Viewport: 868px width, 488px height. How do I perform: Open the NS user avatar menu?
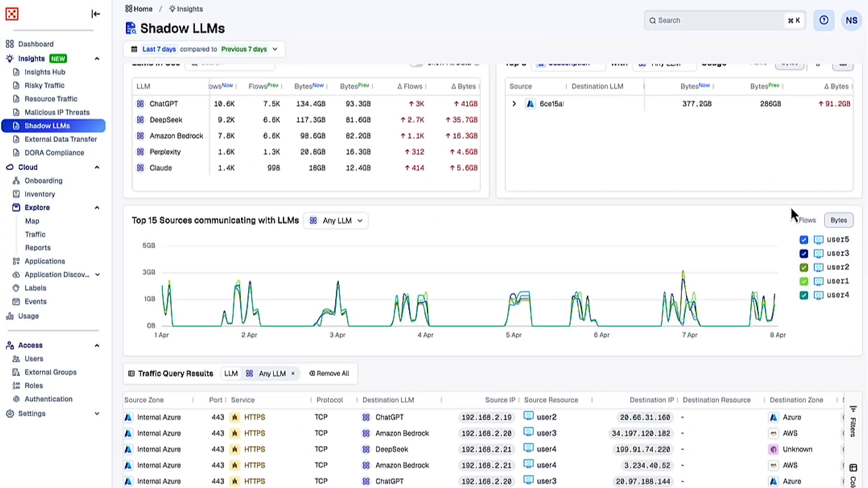pyautogui.click(x=851, y=20)
